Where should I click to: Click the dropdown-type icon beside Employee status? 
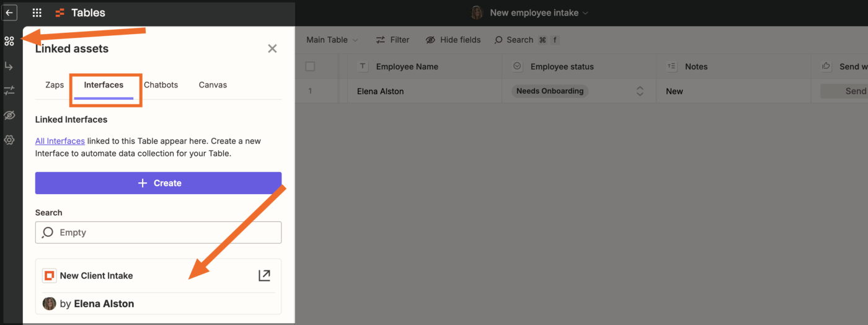(x=518, y=66)
